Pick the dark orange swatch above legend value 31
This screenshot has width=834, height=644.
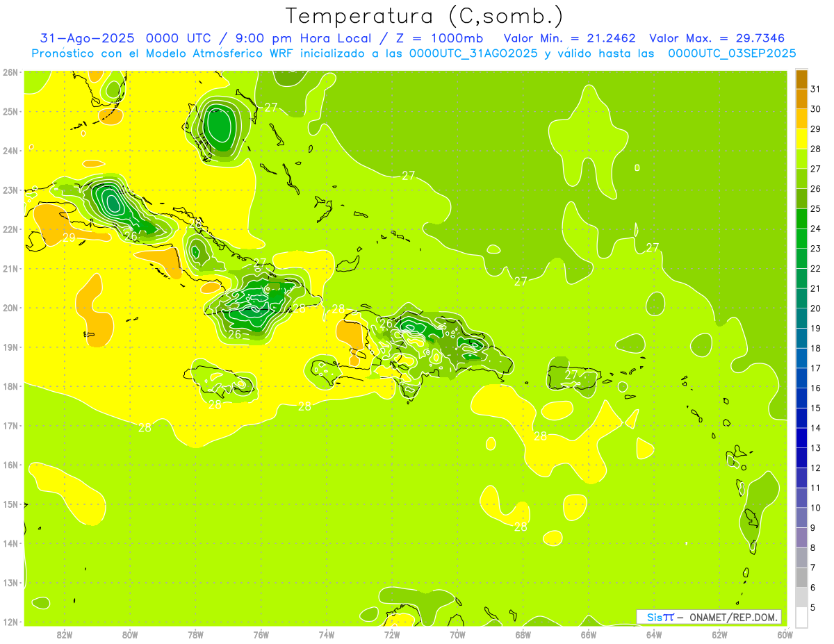(801, 79)
